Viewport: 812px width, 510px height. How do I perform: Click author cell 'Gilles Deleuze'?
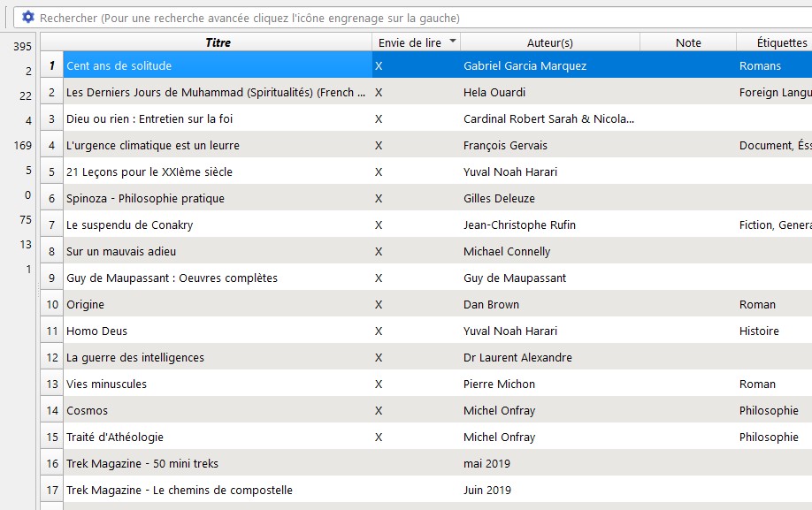coord(499,199)
